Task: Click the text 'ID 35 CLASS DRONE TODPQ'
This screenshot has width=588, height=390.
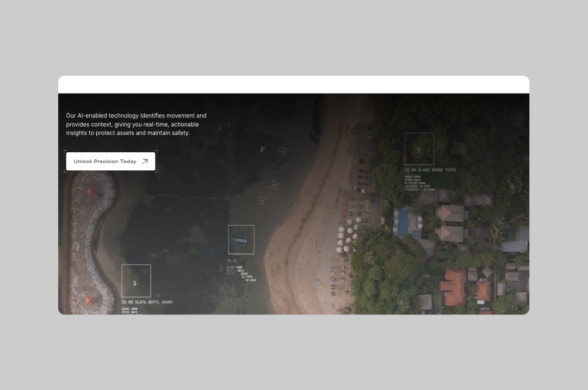Action: tap(430, 170)
